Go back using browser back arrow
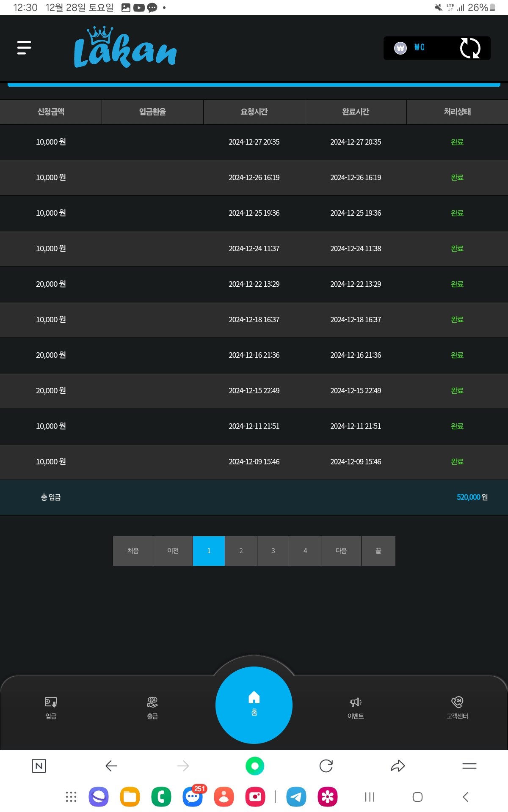The height and width of the screenshot is (812, 508). point(111,766)
